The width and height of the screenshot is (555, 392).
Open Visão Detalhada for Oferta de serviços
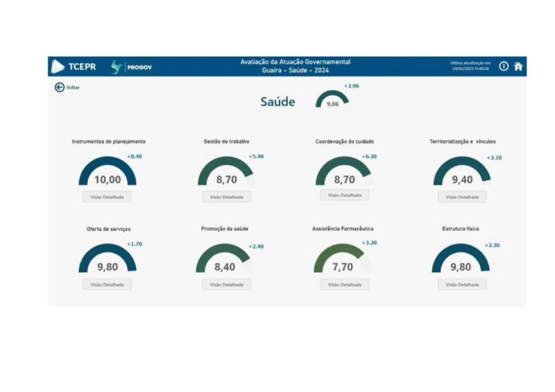pos(107,284)
